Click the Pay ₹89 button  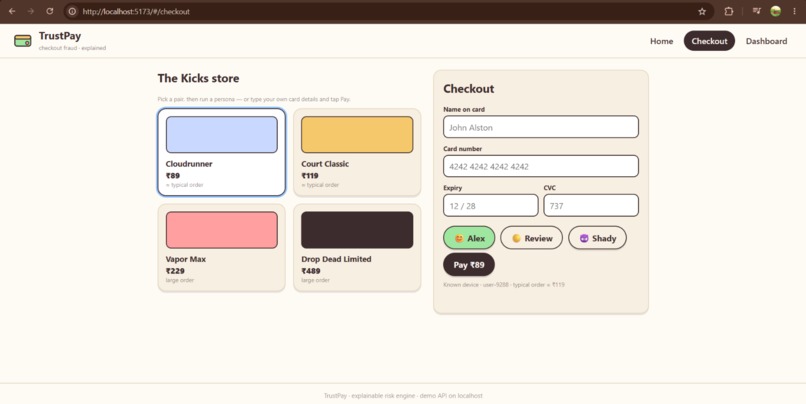[469, 265]
